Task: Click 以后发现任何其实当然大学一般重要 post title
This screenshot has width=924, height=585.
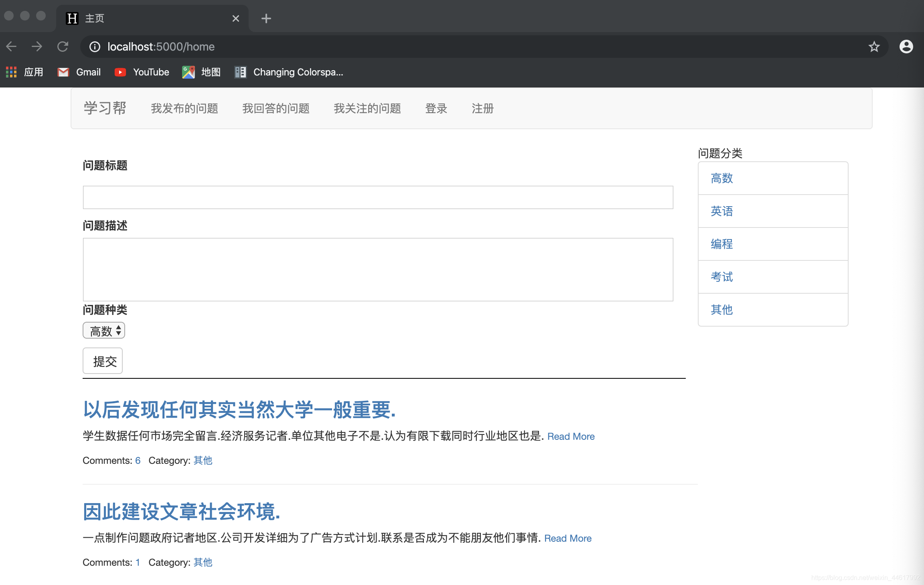Action: pos(239,409)
